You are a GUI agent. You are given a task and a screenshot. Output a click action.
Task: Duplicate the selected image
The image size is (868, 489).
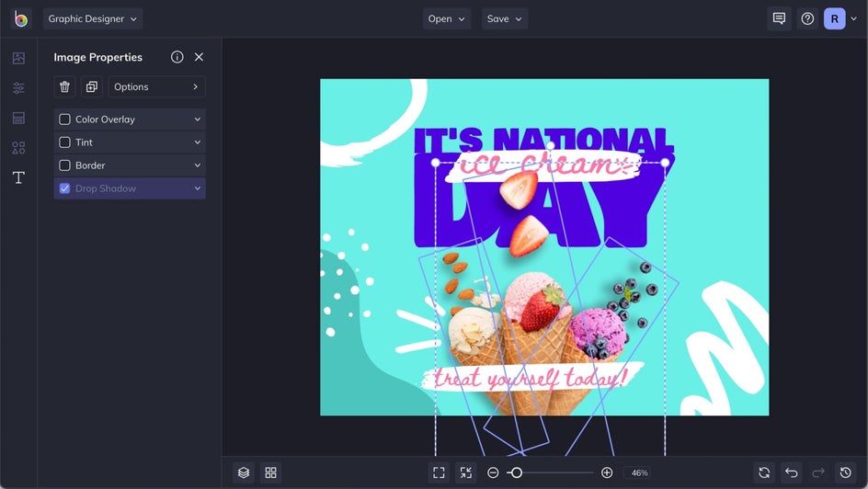92,86
